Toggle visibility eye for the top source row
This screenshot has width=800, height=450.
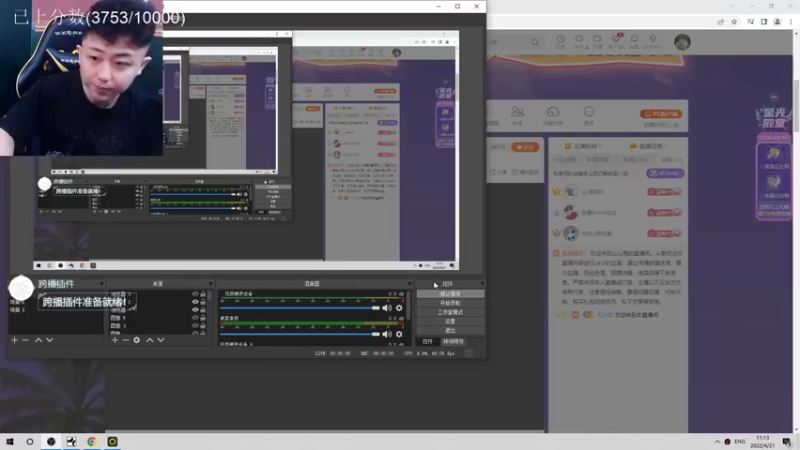195,294
